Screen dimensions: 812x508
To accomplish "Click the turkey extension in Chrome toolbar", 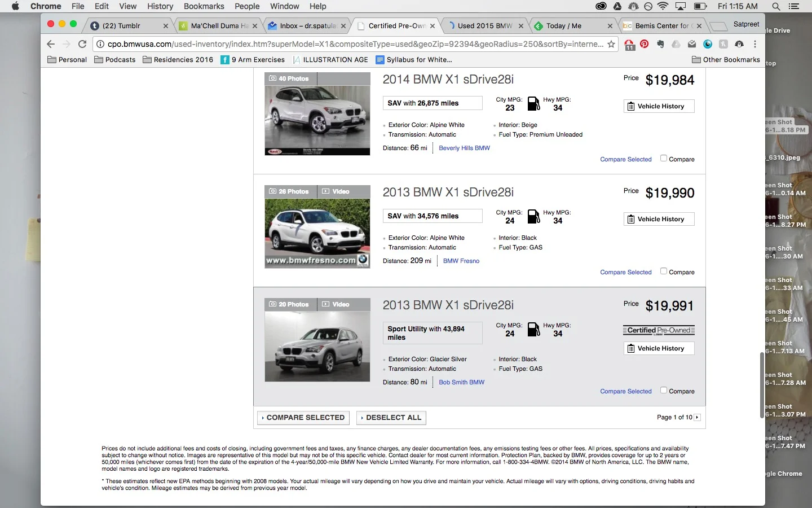I will tap(739, 44).
